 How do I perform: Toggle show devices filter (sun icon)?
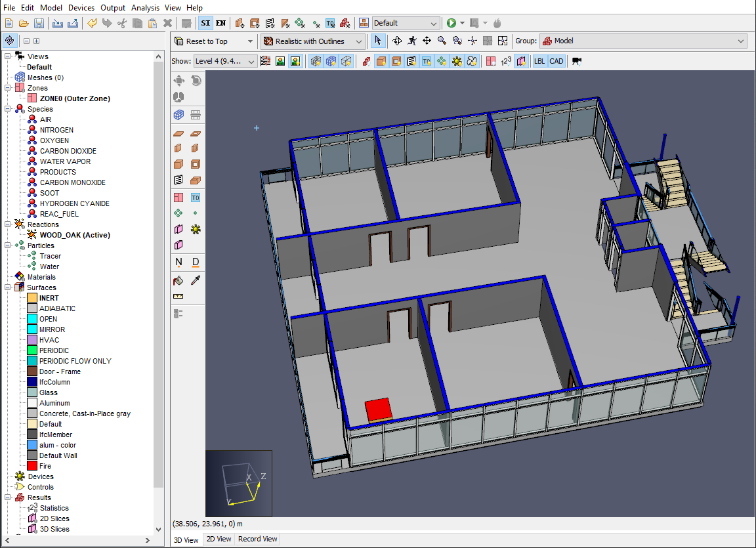(457, 61)
